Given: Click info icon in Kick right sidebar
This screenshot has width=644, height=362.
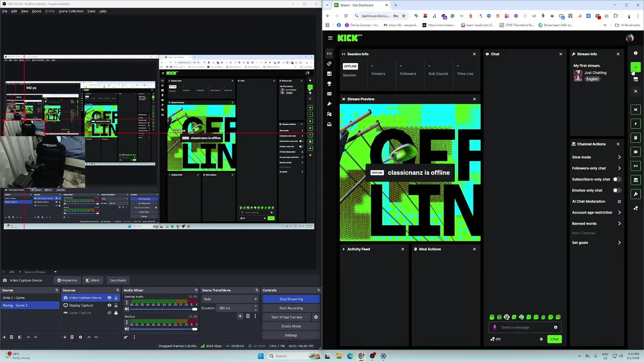Looking at the screenshot, I should pos(635,53).
